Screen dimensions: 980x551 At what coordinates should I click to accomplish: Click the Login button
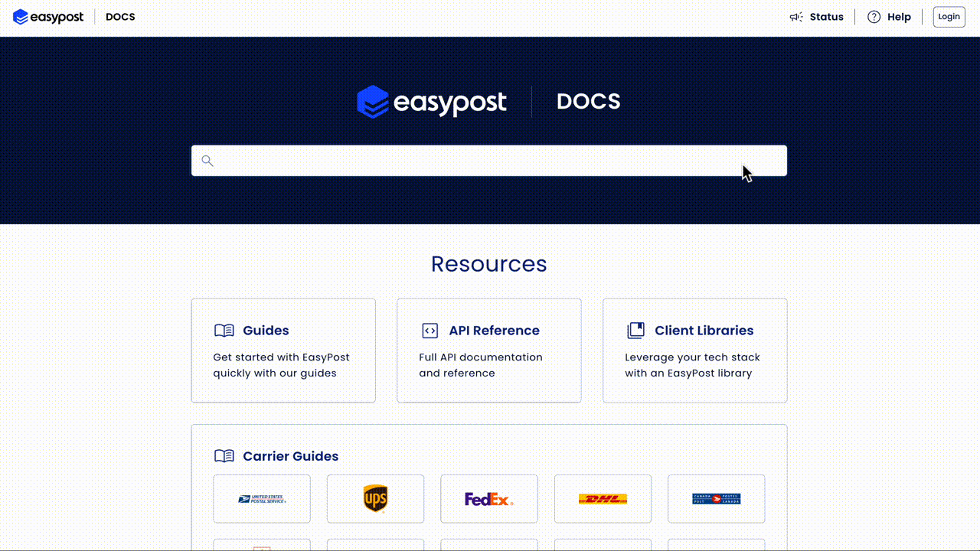pos(949,17)
